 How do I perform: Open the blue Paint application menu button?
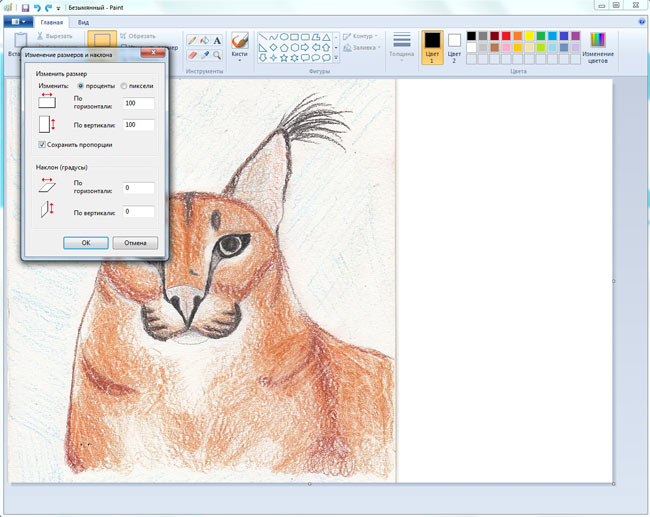18,22
